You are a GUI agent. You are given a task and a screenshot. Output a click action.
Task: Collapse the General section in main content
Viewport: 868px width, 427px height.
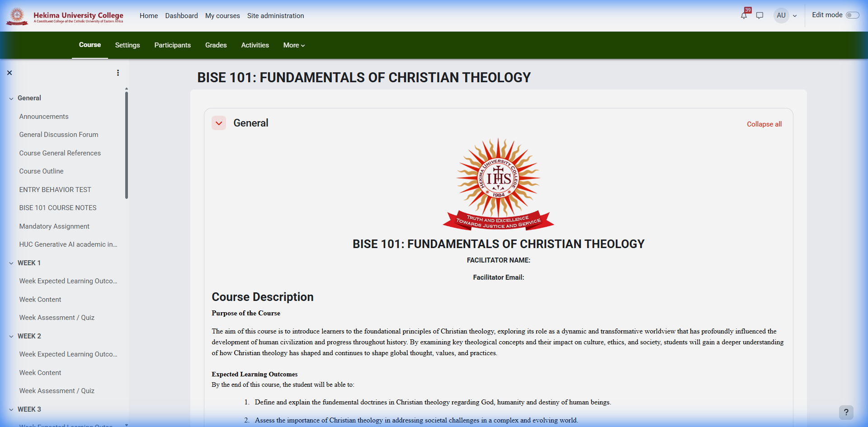(x=219, y=123)
